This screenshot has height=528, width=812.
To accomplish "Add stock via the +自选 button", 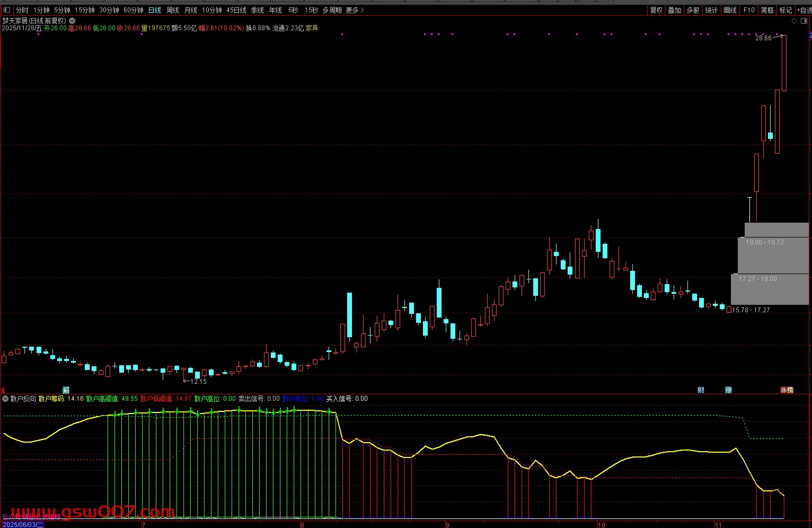I will tap(804, 10).
